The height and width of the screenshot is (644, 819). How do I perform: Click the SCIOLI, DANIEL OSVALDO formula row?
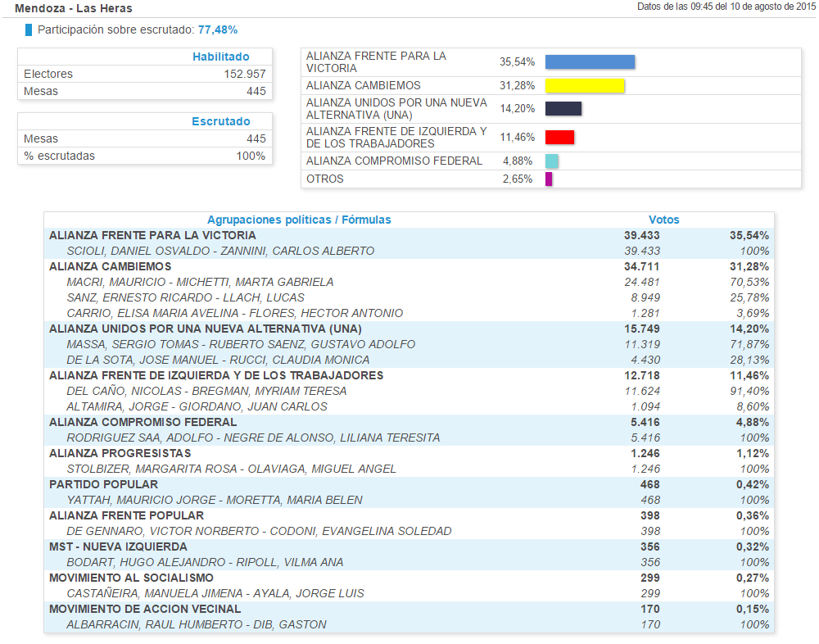(x=220, y=251)
